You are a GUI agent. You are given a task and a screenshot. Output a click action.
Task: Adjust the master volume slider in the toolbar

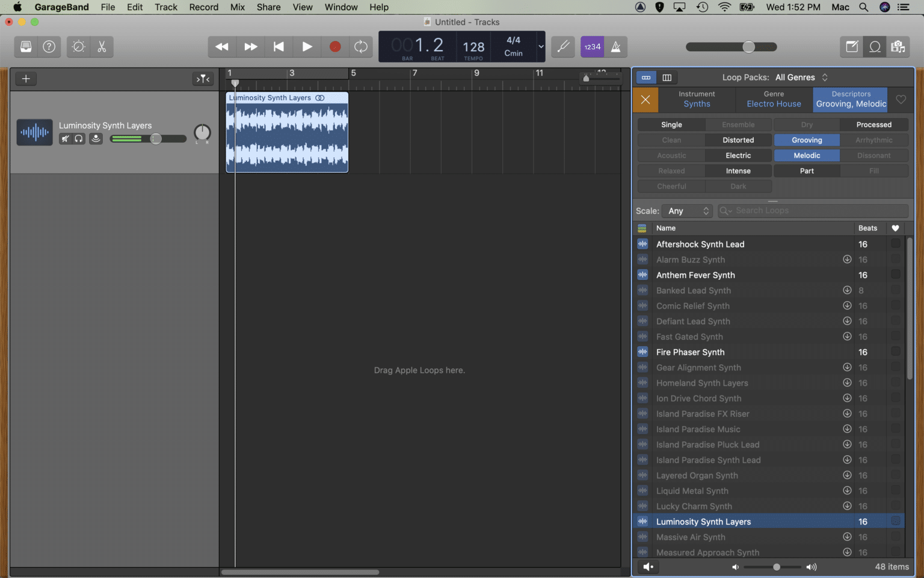pyautogui.click(x=748, y=46)
